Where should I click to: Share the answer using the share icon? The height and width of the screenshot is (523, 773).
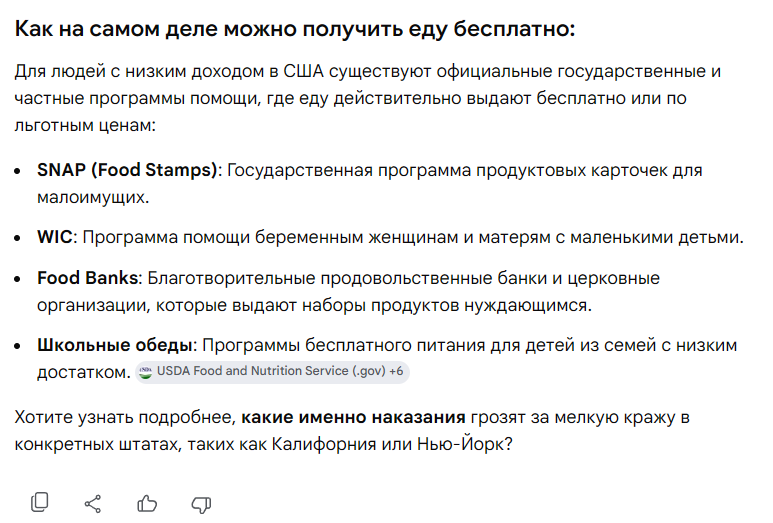click(x=93, y=504)
